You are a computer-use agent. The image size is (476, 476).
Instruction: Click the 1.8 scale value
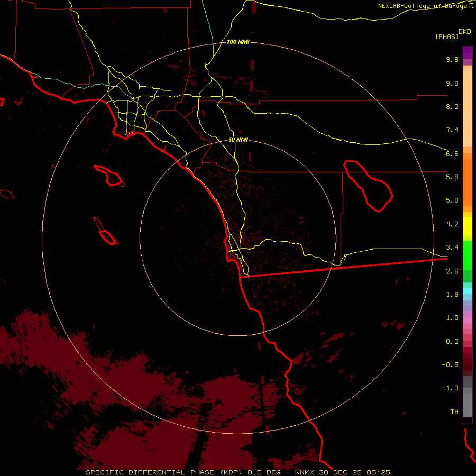(x=452, y=295)
